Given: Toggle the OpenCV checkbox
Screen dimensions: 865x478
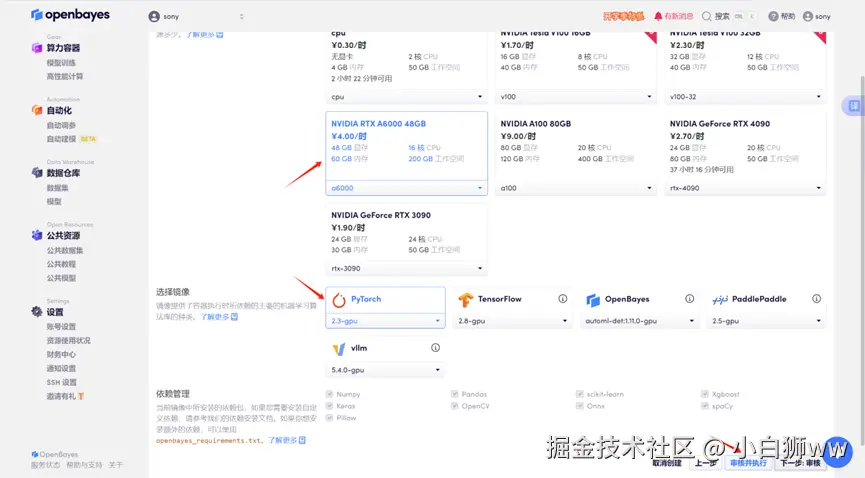Looking at the screenshot, I should click(x=455, y=406).
